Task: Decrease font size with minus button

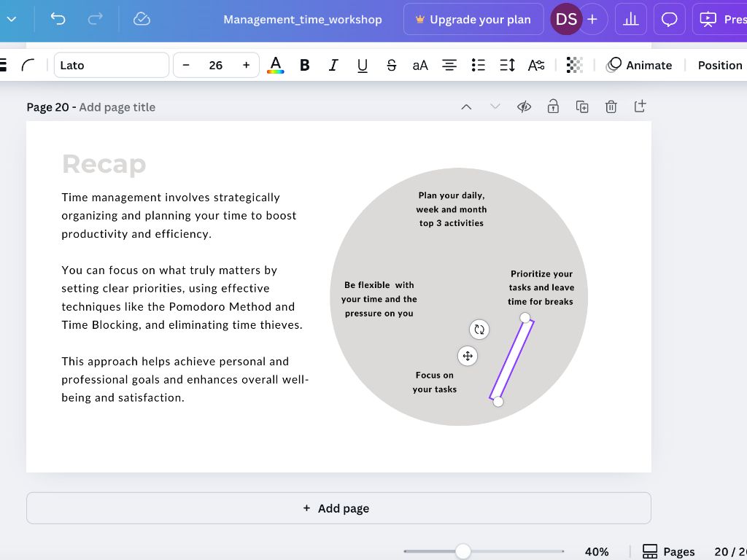Action: (x=186, y=65)
